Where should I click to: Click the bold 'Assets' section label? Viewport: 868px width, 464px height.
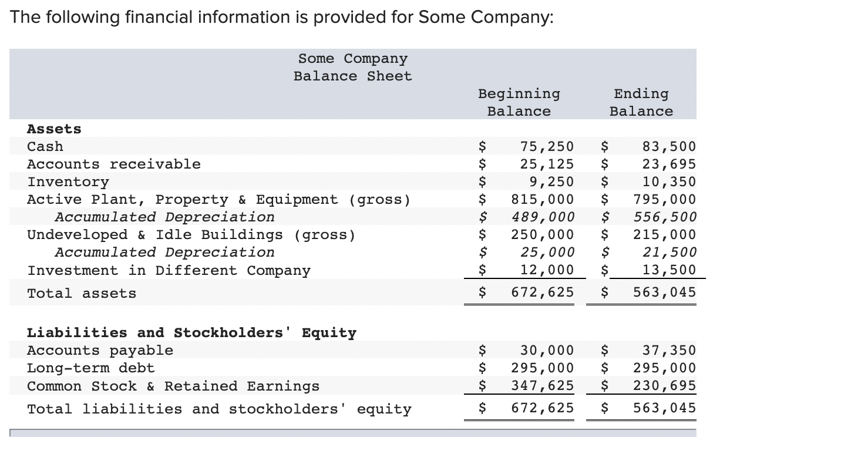55,129
